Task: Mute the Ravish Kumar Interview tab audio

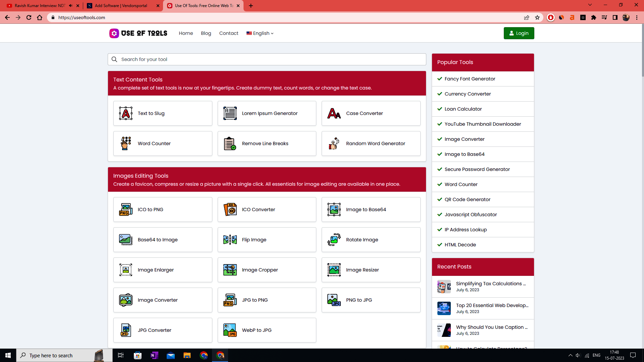Action: click(70, 5)
